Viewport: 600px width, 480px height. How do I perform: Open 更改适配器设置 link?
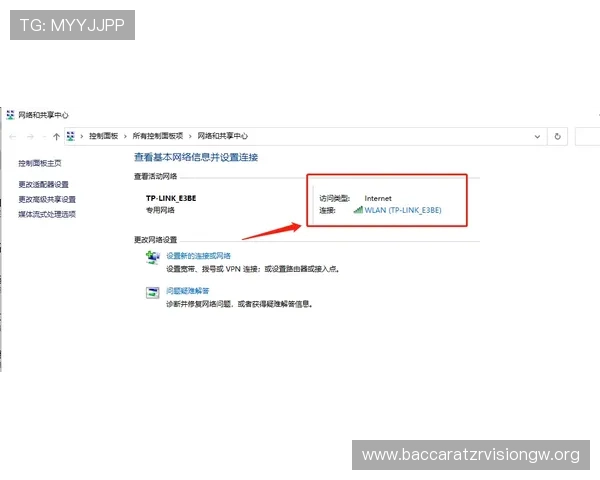pos(44,184)
